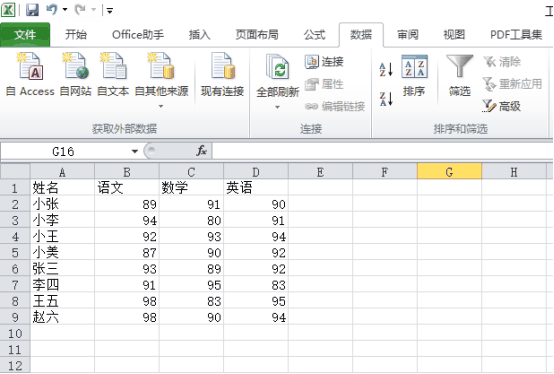Screen dimensions: 554x374
Task: Switch to the 公式 tab
Action: 314,35
